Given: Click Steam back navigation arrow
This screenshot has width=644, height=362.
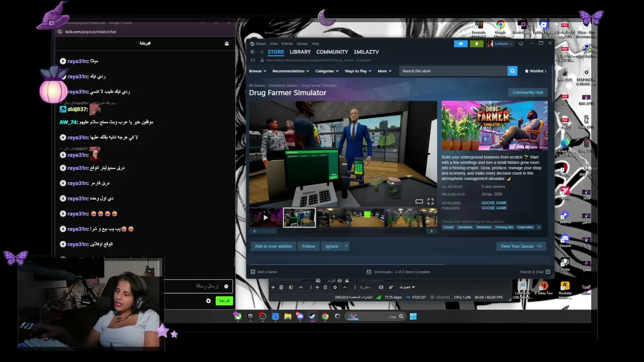Looking at the screenshot, I should coord(253,52).
